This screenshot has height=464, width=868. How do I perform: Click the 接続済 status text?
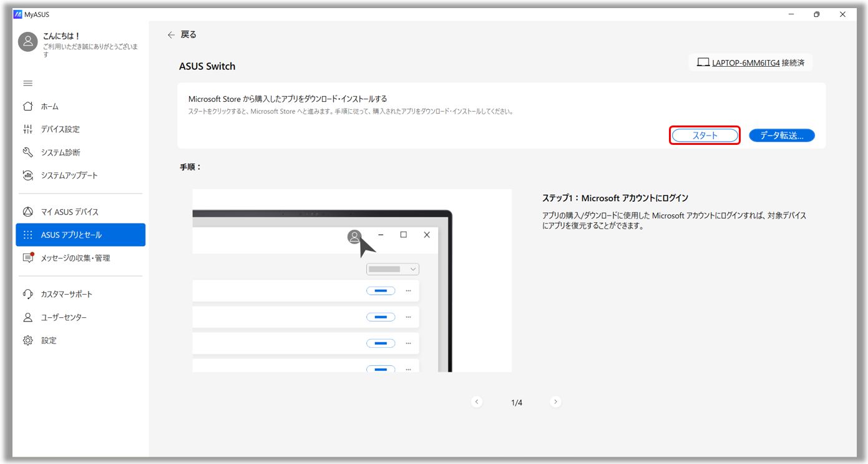(793, 63)
